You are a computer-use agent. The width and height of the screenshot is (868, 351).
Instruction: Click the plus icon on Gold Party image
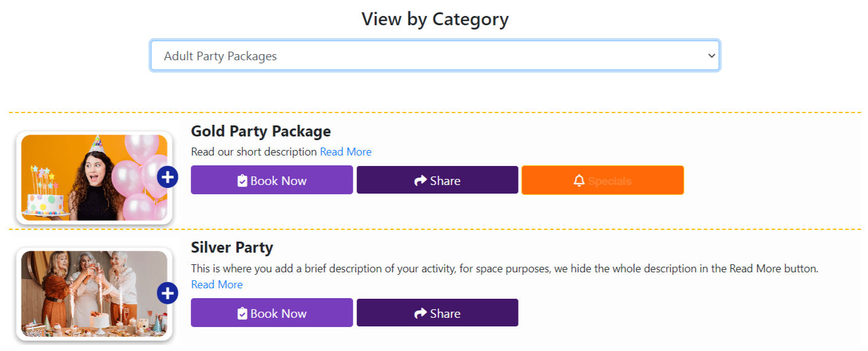[x=168, y=178]
